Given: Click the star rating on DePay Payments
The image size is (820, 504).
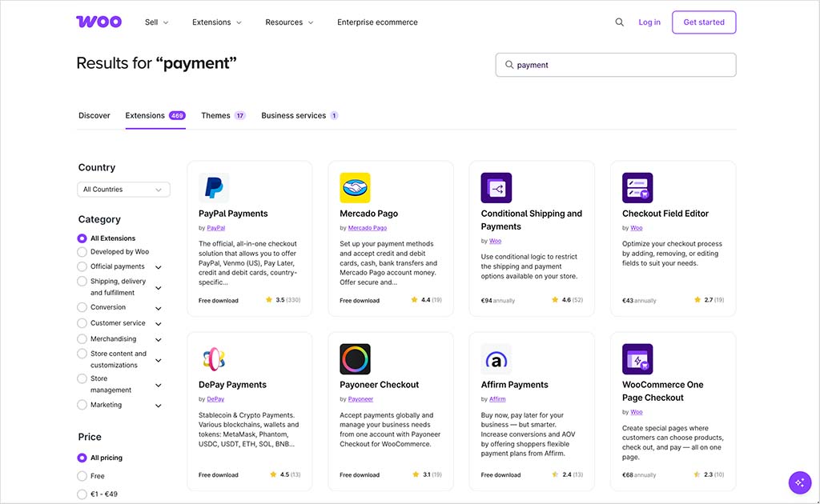Looking at the screenshot, I should click(273, 474).
